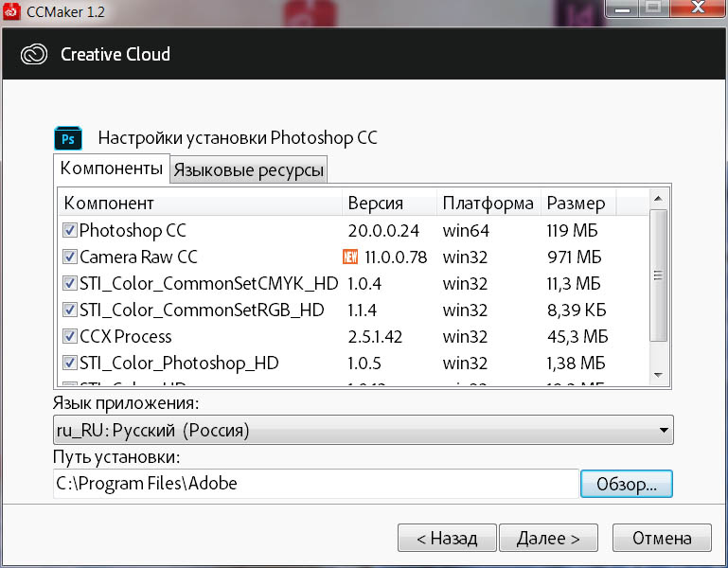Click the NEW badge beside Camera Raw version
This screenshot has height=568, width=728.
350,257
